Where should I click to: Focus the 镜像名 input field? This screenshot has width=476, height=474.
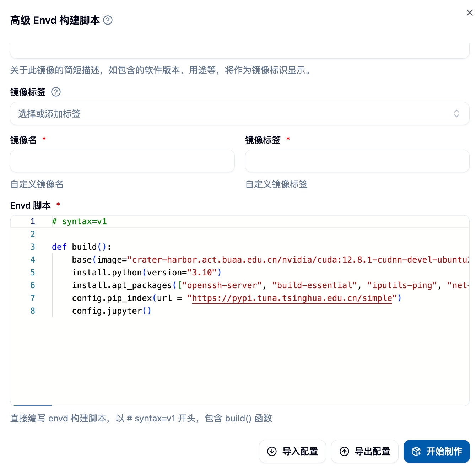point(122,161)
